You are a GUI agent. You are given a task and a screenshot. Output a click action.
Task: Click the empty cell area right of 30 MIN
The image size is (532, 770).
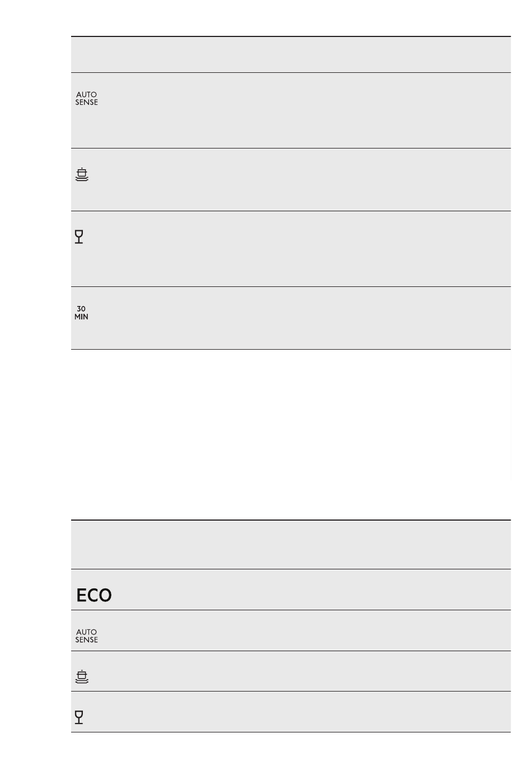(302, 318)
